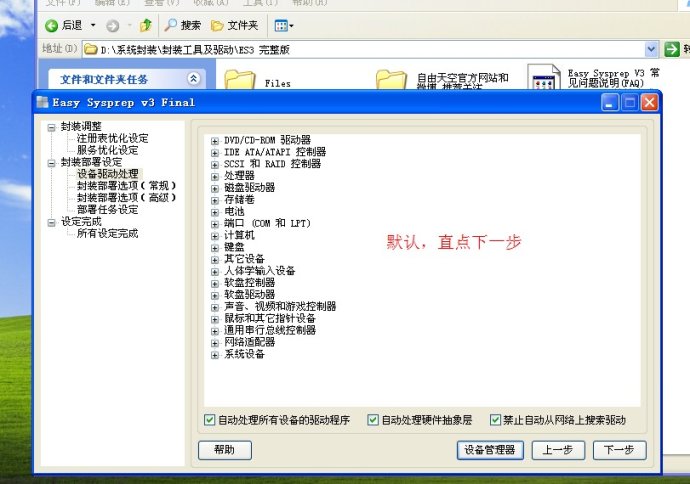The image size is (690, 484).
Task: Click the 网络适配器 text label
Action: [250, 342]
